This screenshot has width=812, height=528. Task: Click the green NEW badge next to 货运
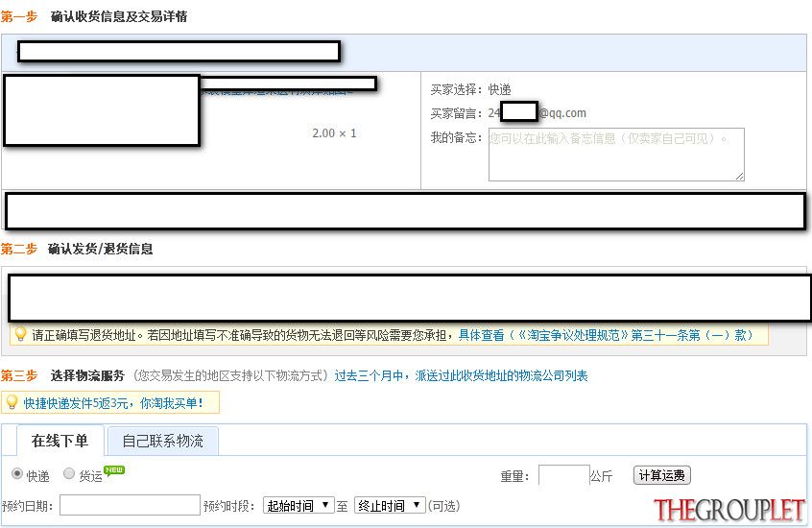tap(114, 470)
